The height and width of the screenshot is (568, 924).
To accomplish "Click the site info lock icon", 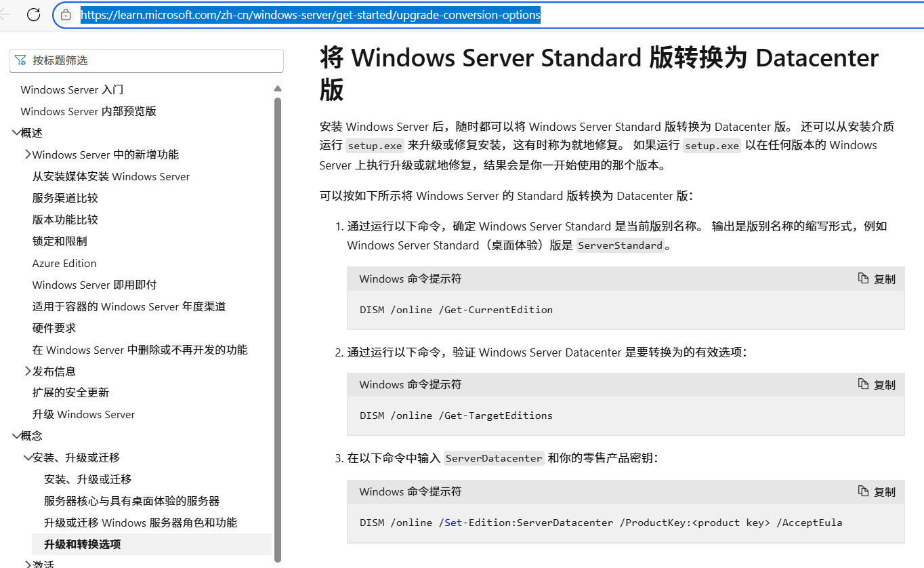I will click(x=66, y=14).
